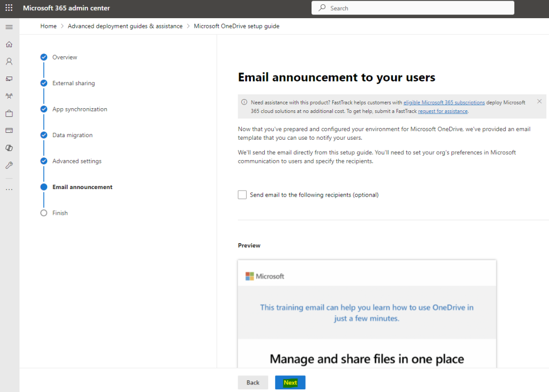Open the shopping bag sidebar icon
Screen dimensions: 549x392
click(x=9, y=114)
